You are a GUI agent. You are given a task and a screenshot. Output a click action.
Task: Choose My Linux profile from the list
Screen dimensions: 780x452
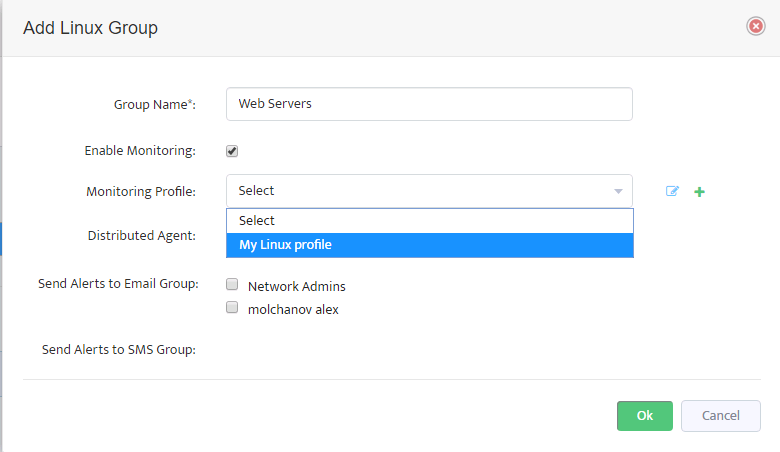(x=430, y=245)
